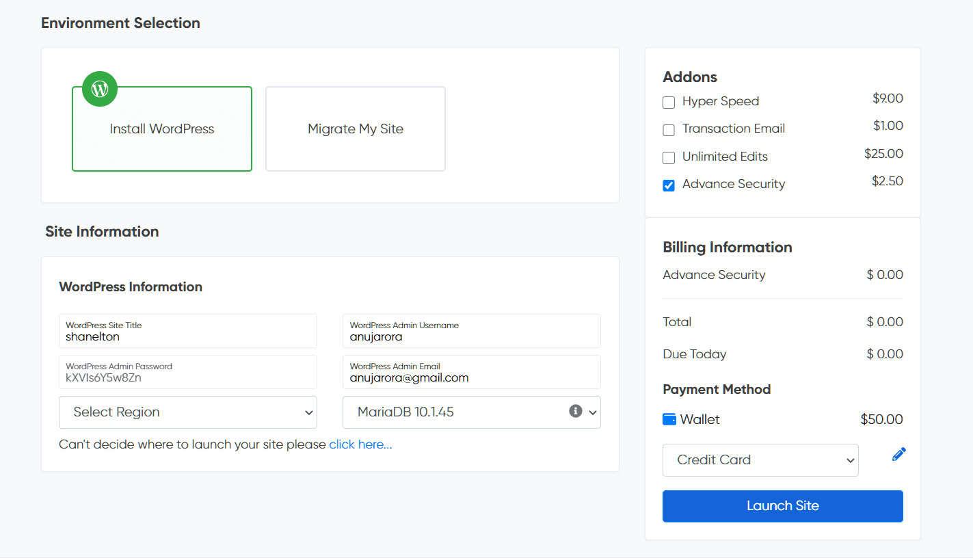Screen dimensions: 973x560
Task: Select the Install WordPress option
Action: coord(161,129)
